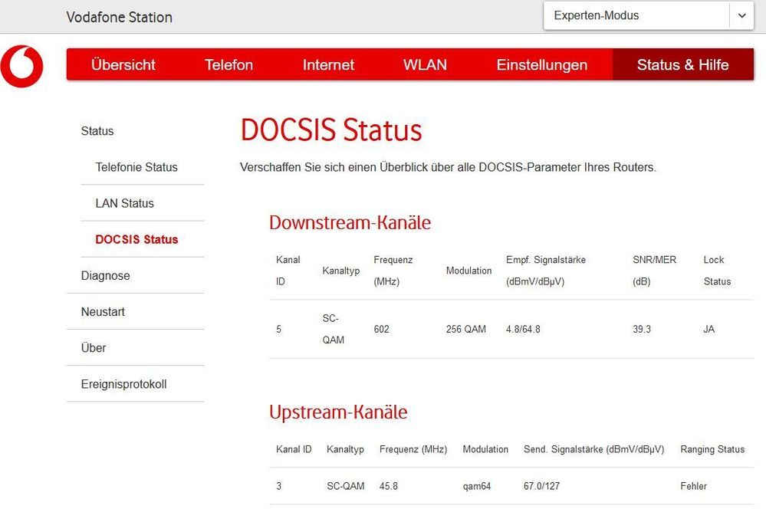This screenshot has height=532, width=766.
Task: Click the downstream Kanaltyp value SC-QAM
Action: [x=334, y=330]
